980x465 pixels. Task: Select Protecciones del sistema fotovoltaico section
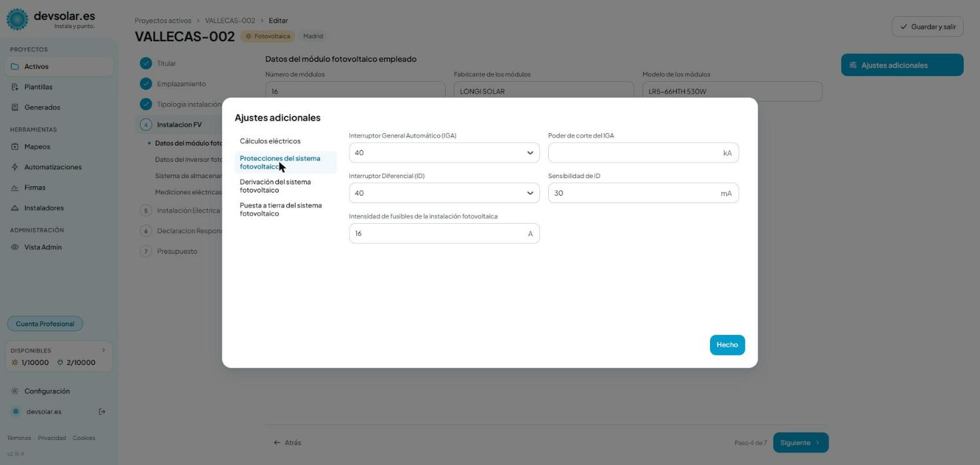286,162
